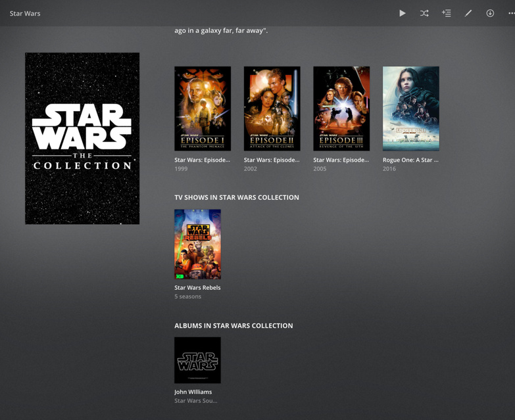Click TV Shows in Star Wars Collection heading
This screenshot has width=515, height=420.
point(237,197)
